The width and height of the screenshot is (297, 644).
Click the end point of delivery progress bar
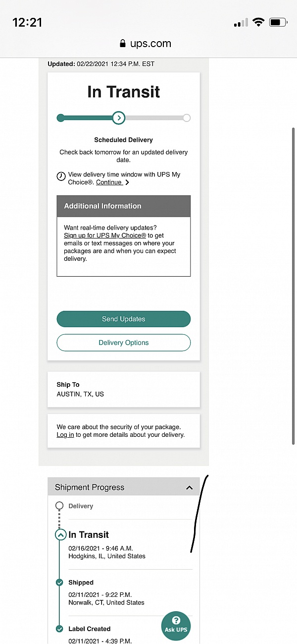(x=186, y=118)
